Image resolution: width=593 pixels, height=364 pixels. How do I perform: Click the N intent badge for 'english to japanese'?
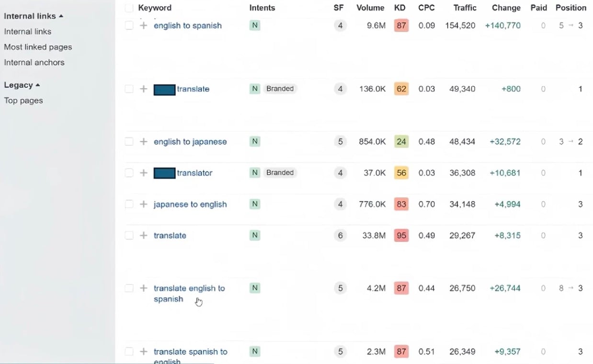[255, 142]
